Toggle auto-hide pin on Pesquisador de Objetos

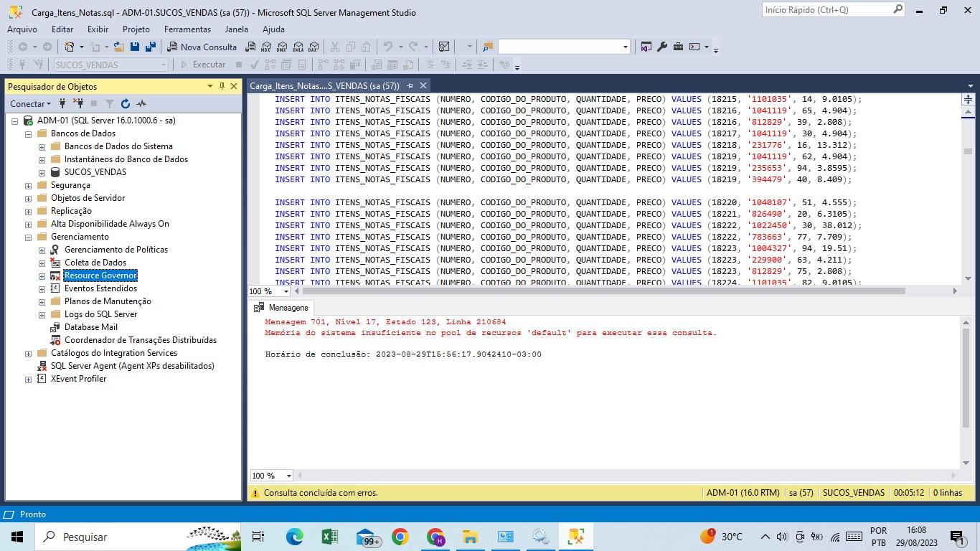(x=222, y=86)
